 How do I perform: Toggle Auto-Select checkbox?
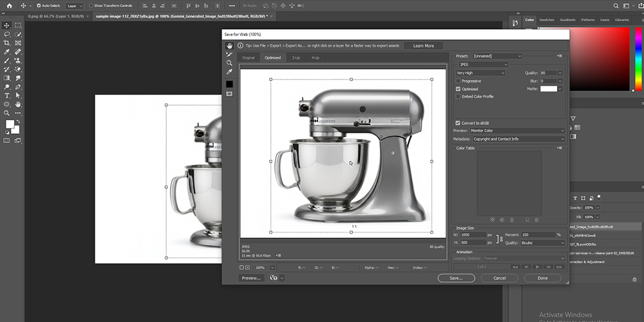(39, 6)
